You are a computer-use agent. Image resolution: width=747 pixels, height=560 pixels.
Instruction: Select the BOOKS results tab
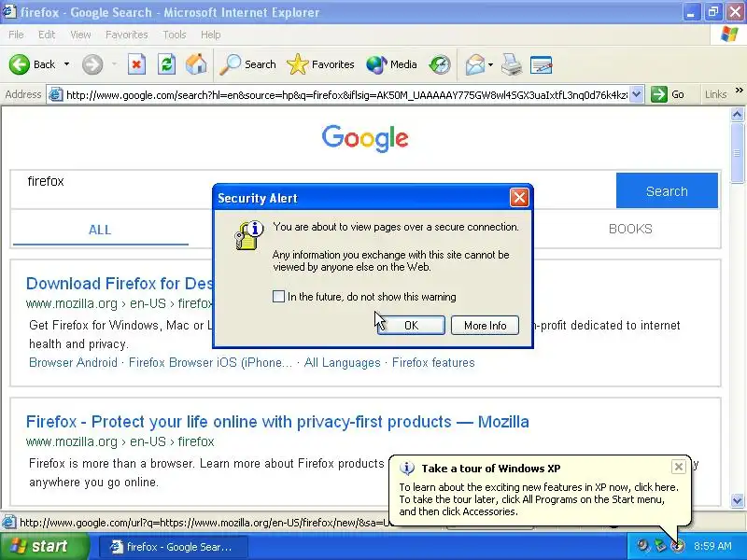click(x=630, y=229)
